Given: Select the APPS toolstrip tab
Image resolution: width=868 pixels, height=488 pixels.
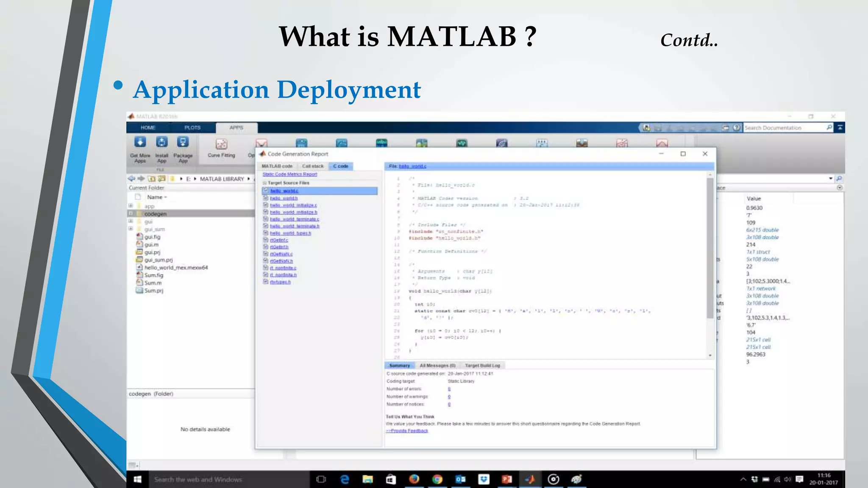Looking at the screenshot, I should [x=236, y=128].
